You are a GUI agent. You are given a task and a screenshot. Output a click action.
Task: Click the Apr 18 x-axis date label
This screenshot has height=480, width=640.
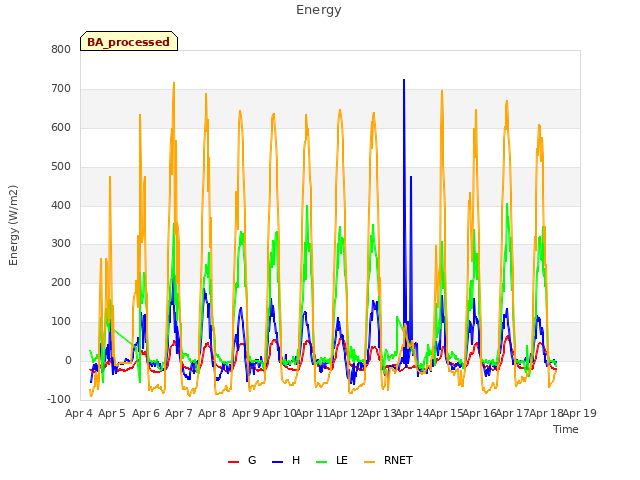[x=546, y=413]
